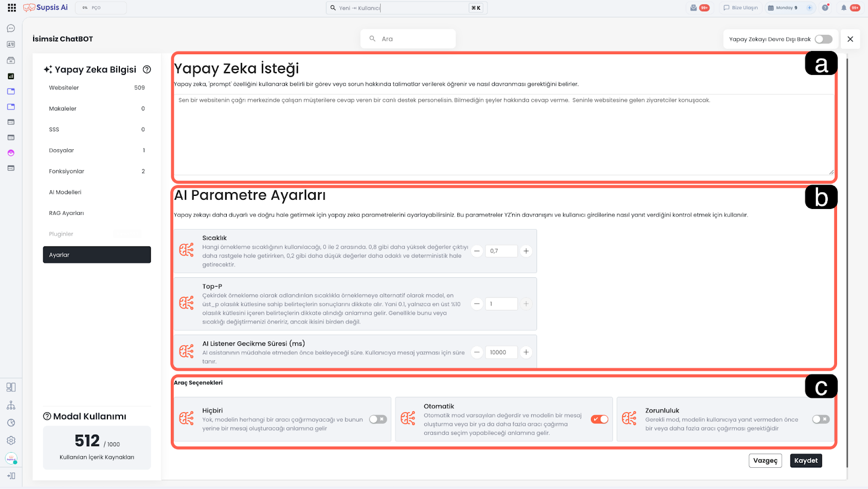
Task: Increase AI Listener Gecikme Süresi value
Action: coord(526,352)
